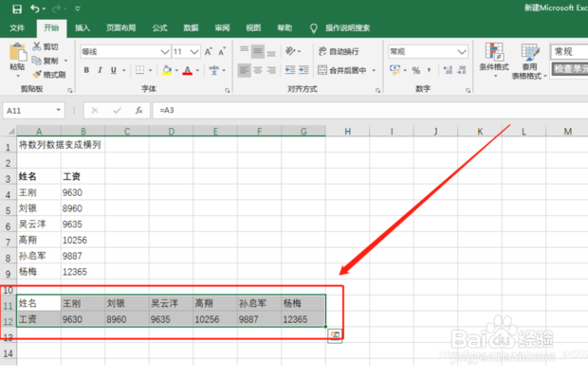This screenshot has width=588, height=378.
Task: Click 合并后居中 merge and center
Action: click(342, 70)
